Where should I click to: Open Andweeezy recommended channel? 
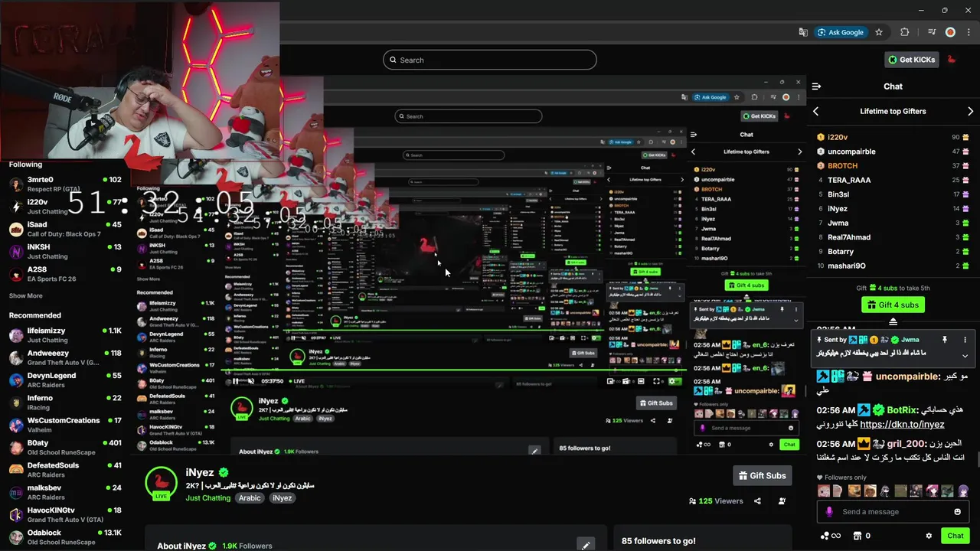click(x=66, y=357)
